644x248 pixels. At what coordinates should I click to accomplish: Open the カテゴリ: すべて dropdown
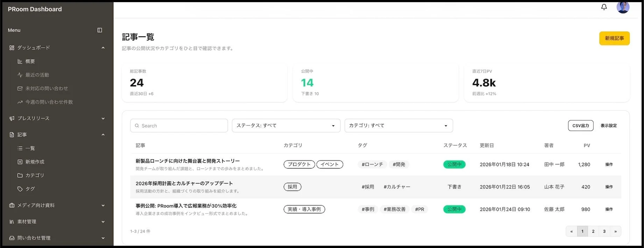pos(399,125)
